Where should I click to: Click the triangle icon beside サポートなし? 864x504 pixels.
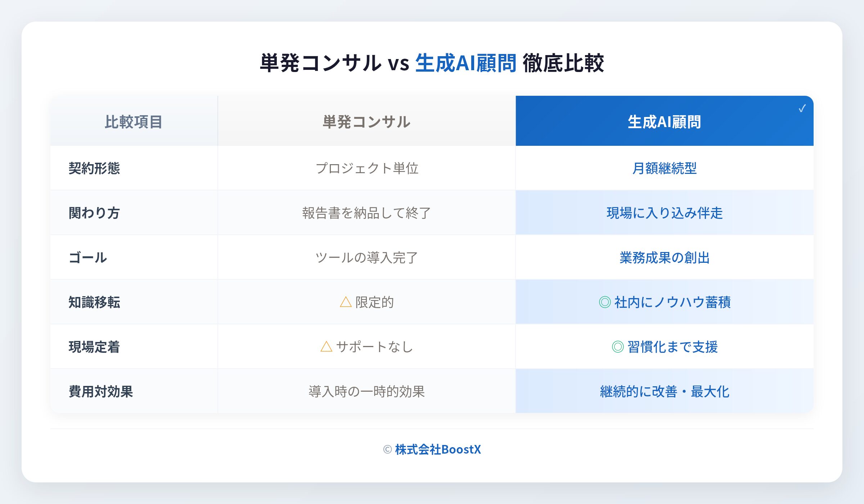point(326,347)
